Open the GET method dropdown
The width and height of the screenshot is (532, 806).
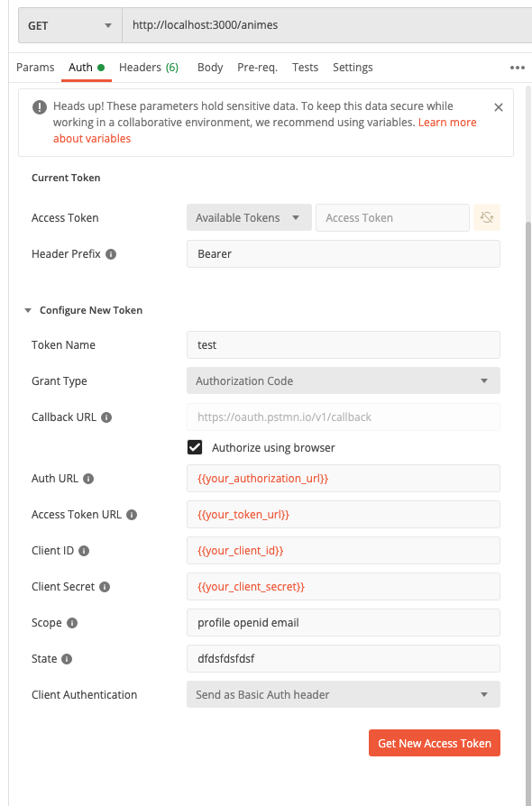[x=70, y=25]
